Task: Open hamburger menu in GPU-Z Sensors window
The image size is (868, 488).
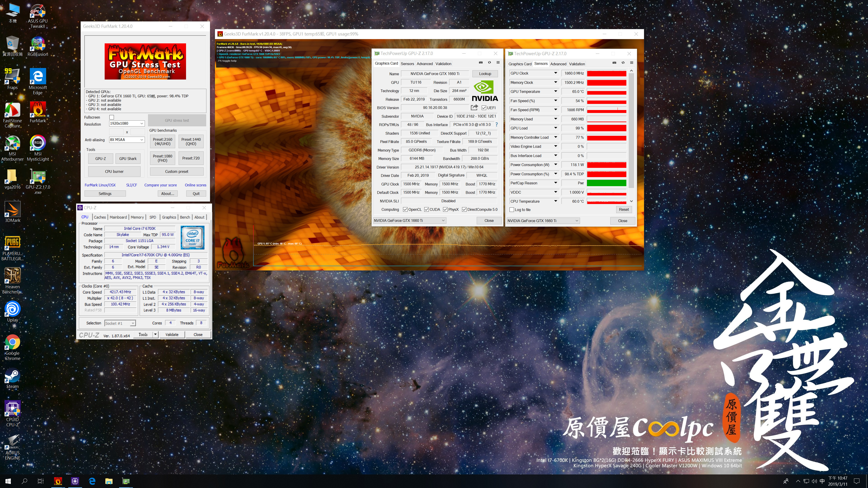Action: pos(632,63)
